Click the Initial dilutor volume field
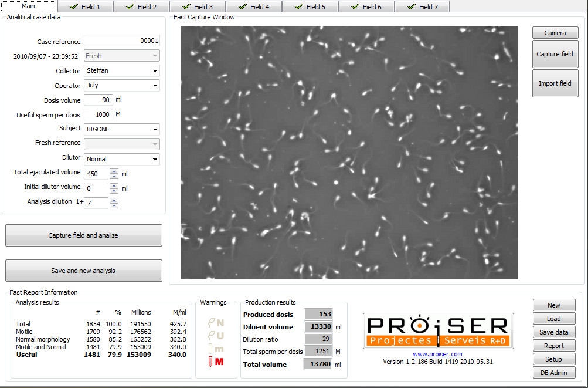This screenshot has width=588, height=388. pos(96,188)
